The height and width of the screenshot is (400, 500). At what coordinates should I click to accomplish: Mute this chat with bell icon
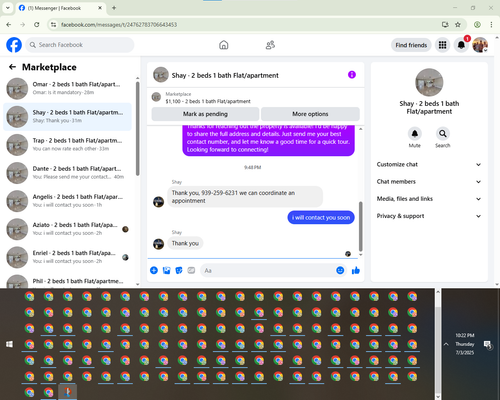(415, 134)
